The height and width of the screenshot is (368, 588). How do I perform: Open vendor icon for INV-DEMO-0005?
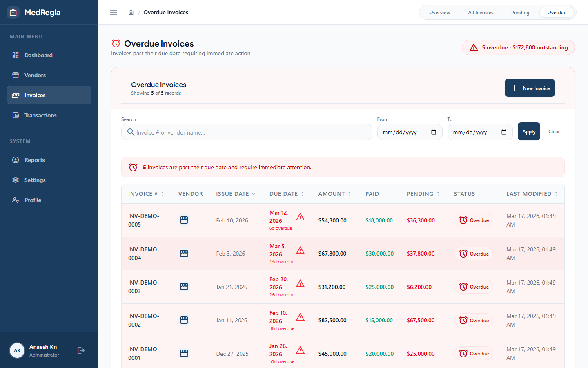[x=184, y=220]
